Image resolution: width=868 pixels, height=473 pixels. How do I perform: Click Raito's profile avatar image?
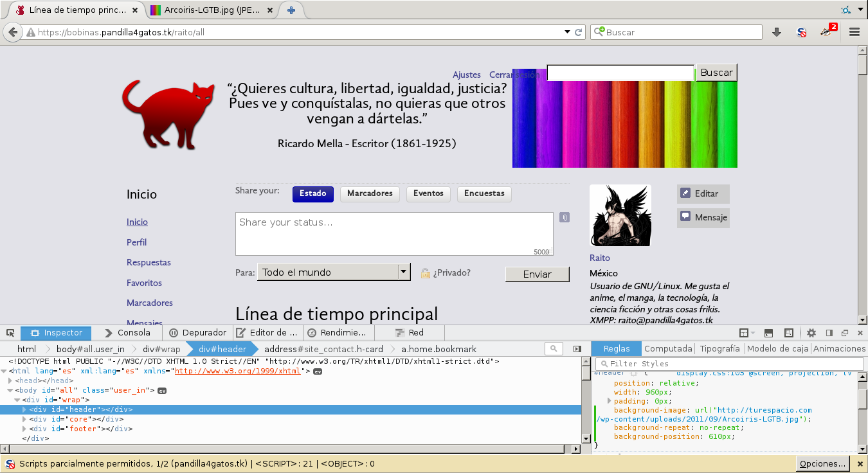(x=620, y=215)
